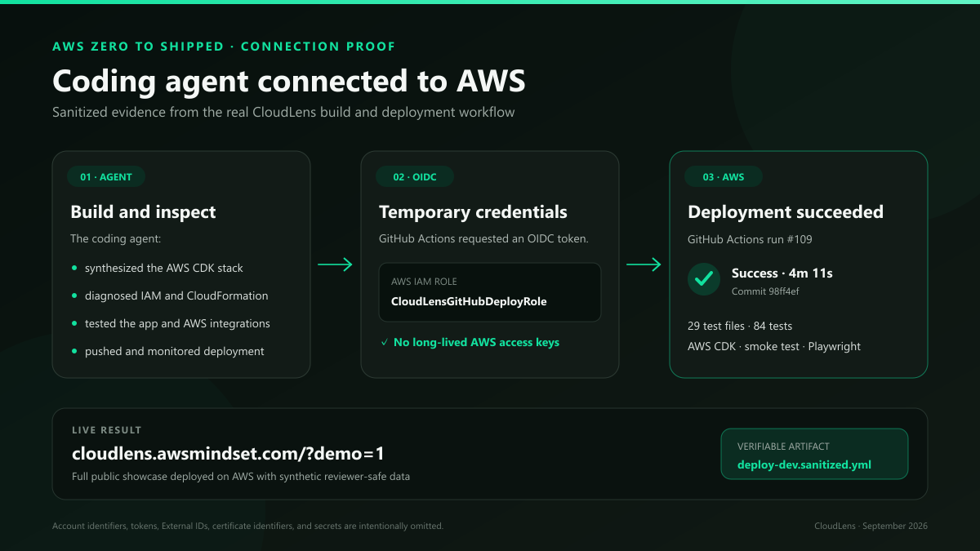Click 'pushed and monitored deployment' bullet
Image resolution: width=980 pixels, height=551 pixels.
[x=175, y=351]
